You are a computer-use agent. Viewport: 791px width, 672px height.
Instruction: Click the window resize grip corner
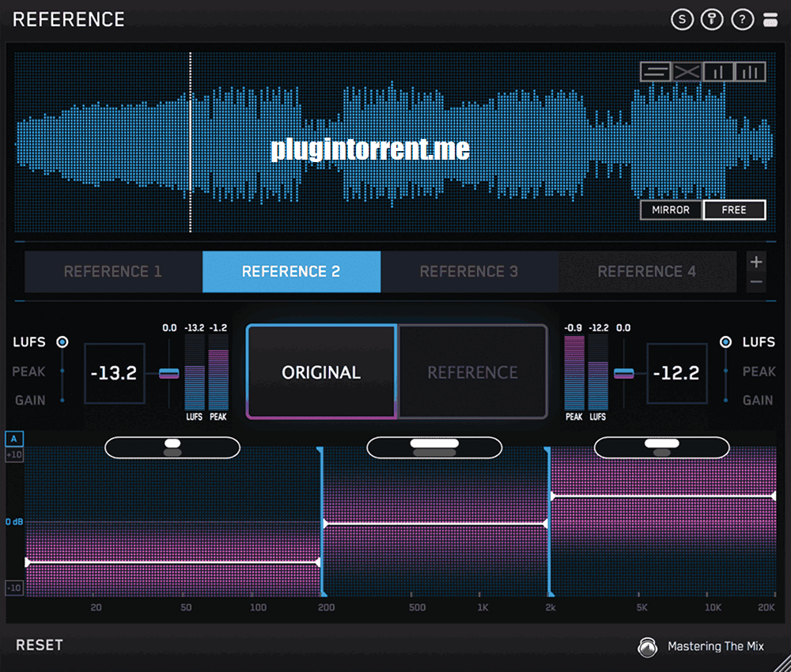coord(782,663)
